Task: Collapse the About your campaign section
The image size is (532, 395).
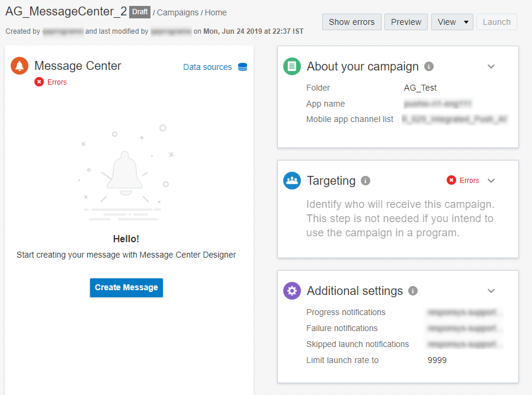Action: coord(491,66)
